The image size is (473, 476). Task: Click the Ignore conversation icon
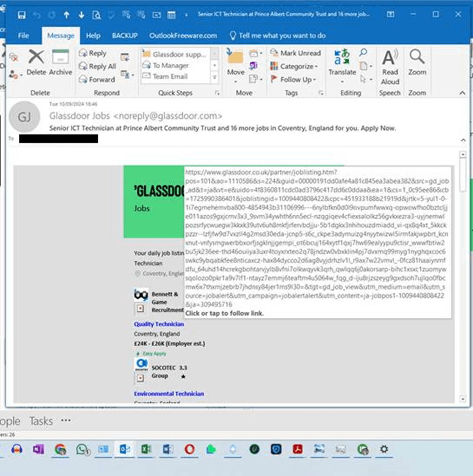click(13, 57)
